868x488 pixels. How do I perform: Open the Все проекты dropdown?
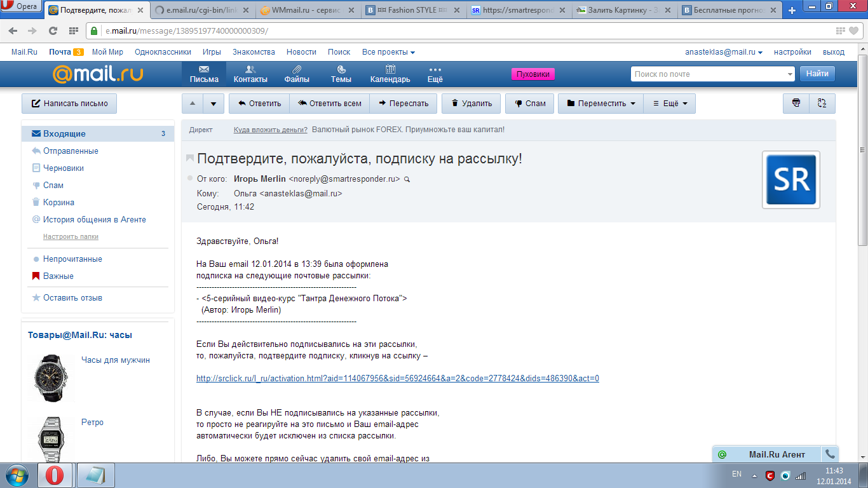388,52
